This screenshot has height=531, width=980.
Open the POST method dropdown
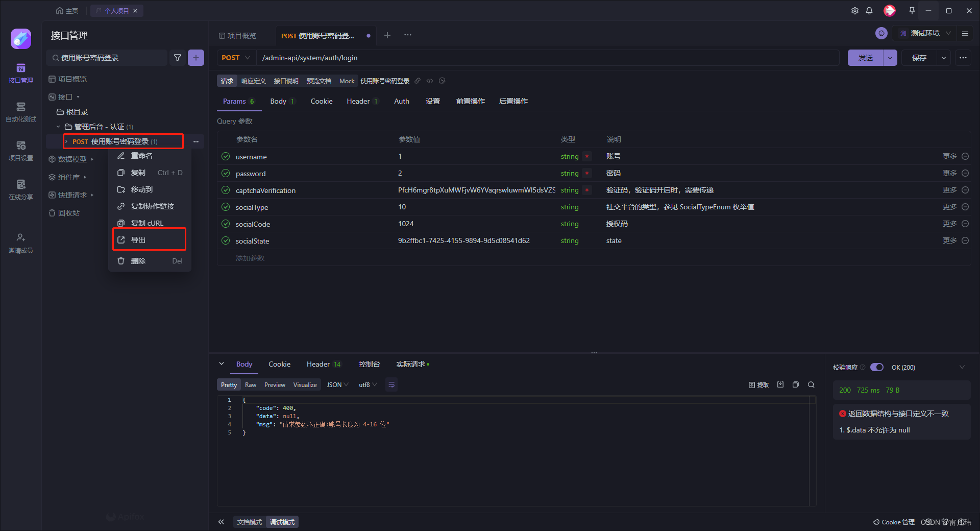pyautogui.click(x=236, y=58)
